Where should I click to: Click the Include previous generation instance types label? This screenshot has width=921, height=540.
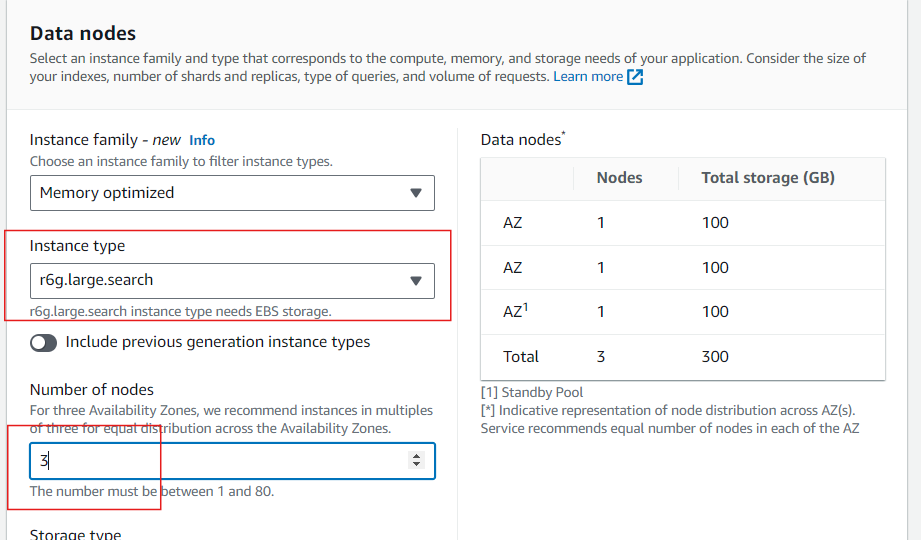coord(217,342)
